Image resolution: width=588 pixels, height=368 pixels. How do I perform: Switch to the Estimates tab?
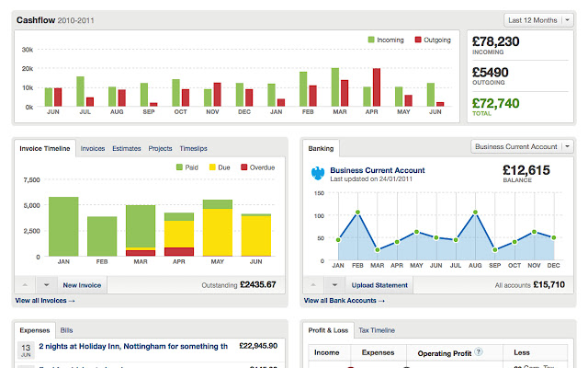[x=127, y=148]
